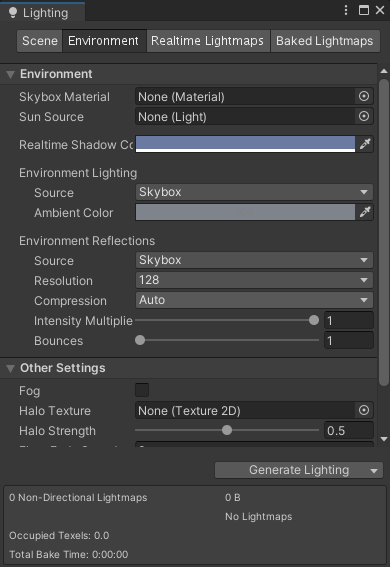
Task: Click the Occupied Texels: 0.0 text
Action: 59,535
